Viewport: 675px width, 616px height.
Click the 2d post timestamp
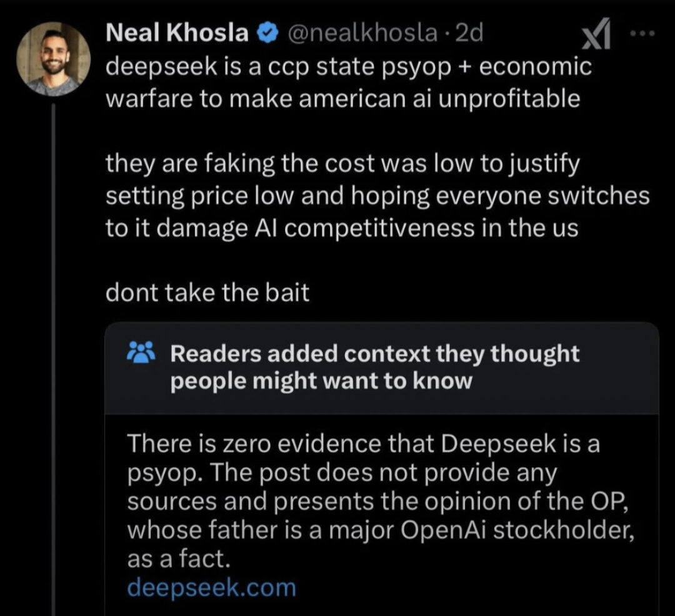click(x=470, y=33)
